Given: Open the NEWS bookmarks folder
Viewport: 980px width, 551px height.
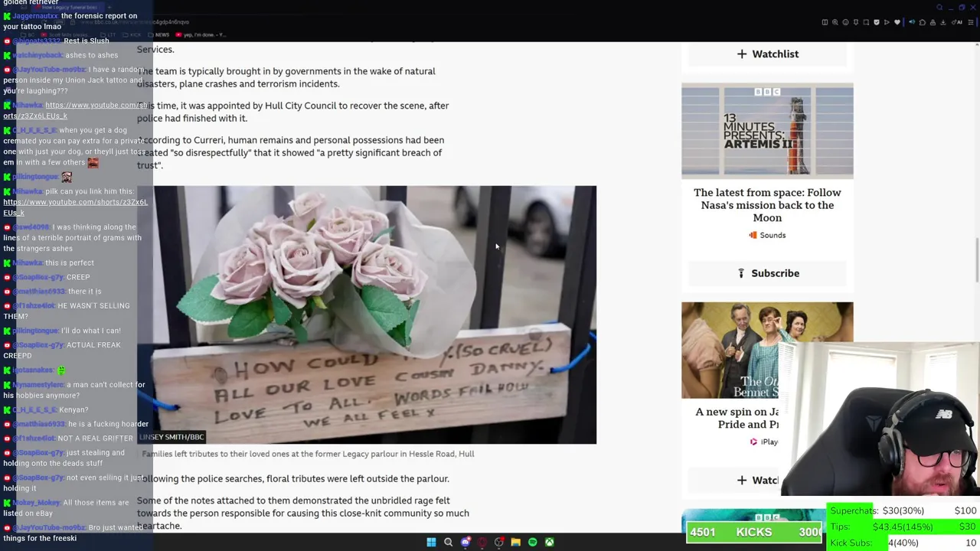Looking at the screenshot, I should [158, 34].
